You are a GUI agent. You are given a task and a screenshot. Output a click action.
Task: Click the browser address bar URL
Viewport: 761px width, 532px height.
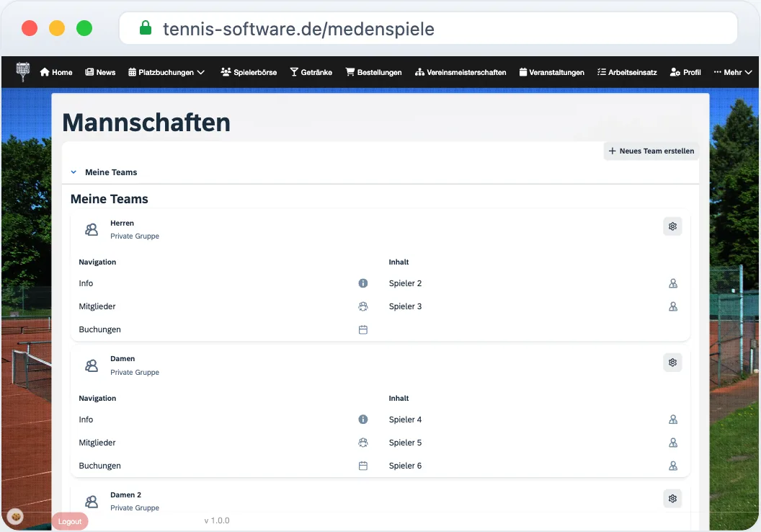(298, 29)
